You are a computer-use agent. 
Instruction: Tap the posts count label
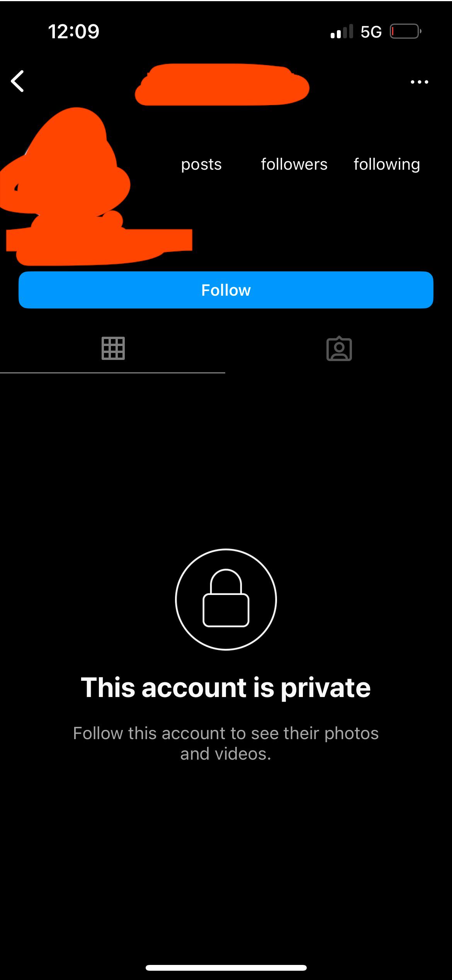point(201,165)
